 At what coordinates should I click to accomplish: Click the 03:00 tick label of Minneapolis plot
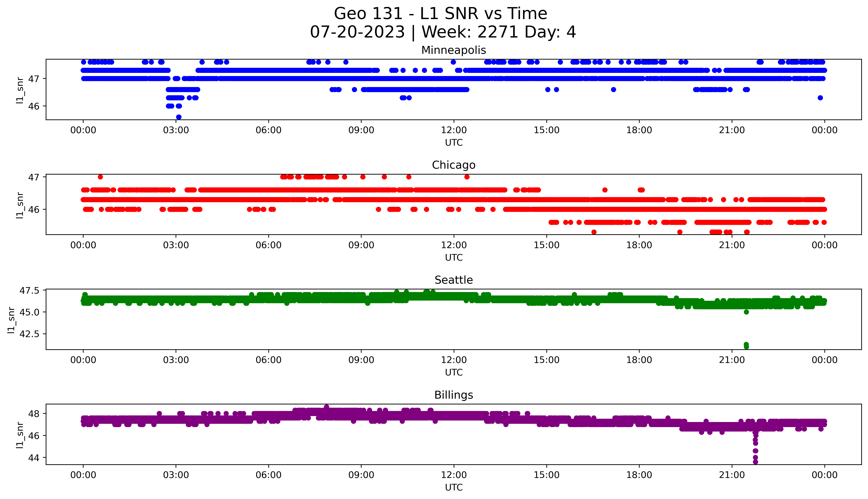176,130
